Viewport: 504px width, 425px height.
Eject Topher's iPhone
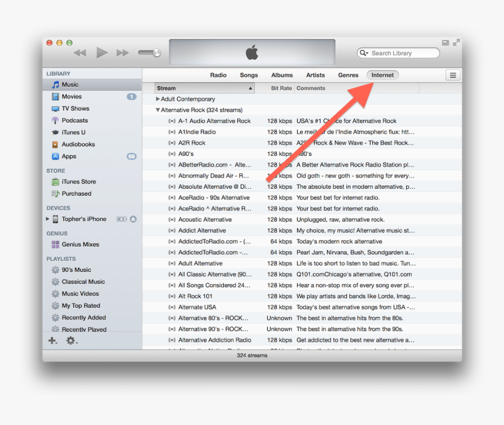pos(133,219)
